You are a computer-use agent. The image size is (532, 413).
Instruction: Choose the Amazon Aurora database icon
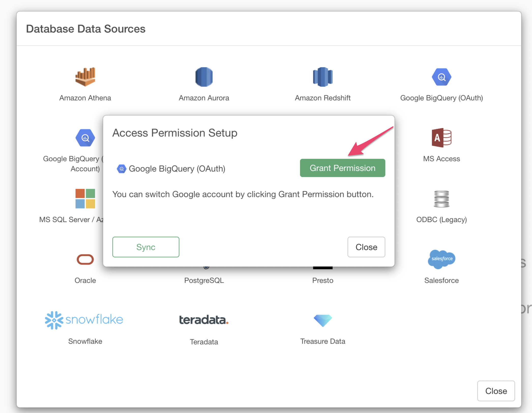pos(204,77)
